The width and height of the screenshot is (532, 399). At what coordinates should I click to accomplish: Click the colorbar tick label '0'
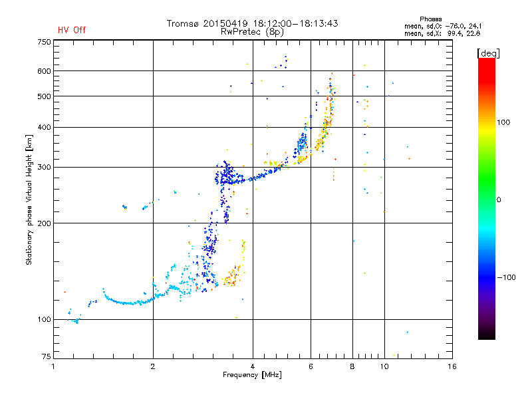(x=499, y=200)
